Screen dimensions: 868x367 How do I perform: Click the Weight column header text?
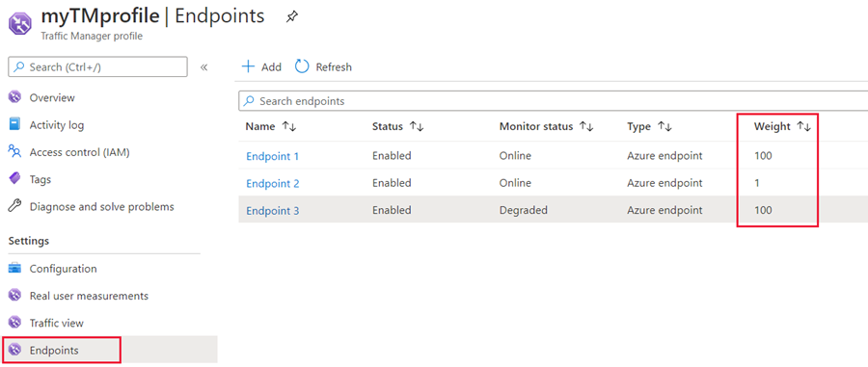click(773, 126)
